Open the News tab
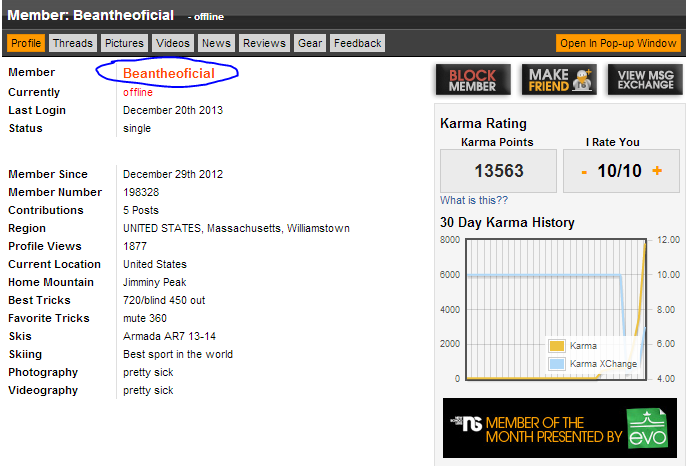686x466 pixels. (216, 43)
